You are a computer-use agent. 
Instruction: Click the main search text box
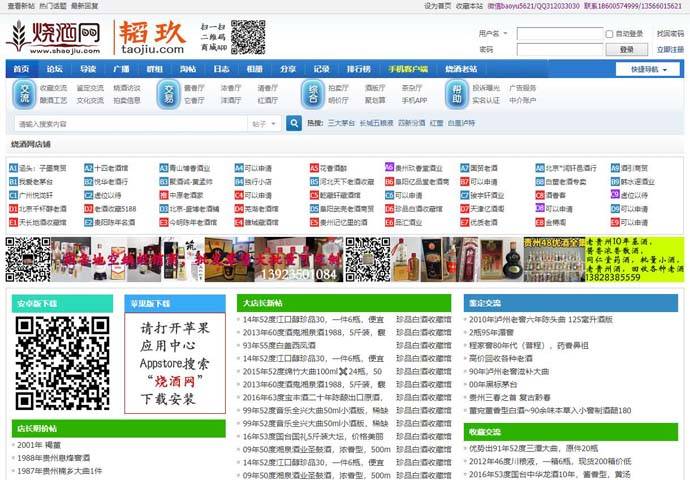pos(131,124)
